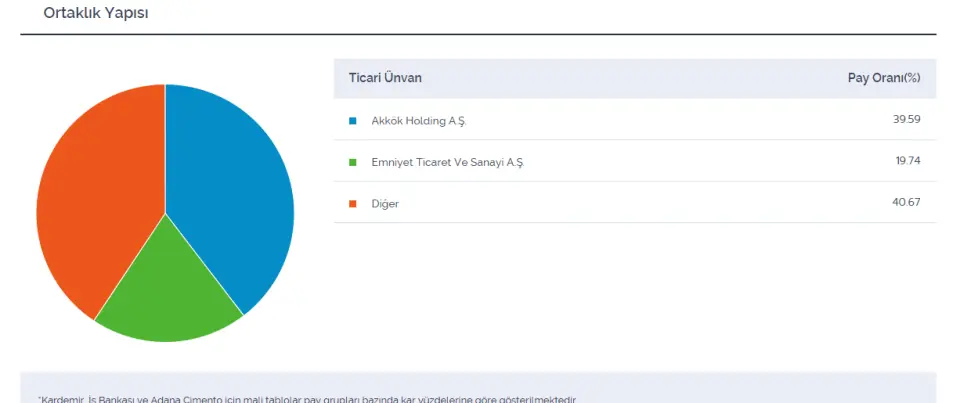960x403 pixels.
Task: Click the Diğer shareholder label
Action: coord(385,203)
